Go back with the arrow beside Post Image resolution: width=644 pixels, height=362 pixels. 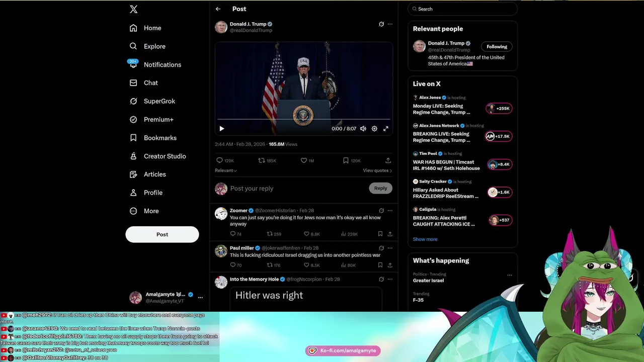(x=218, y=9)
